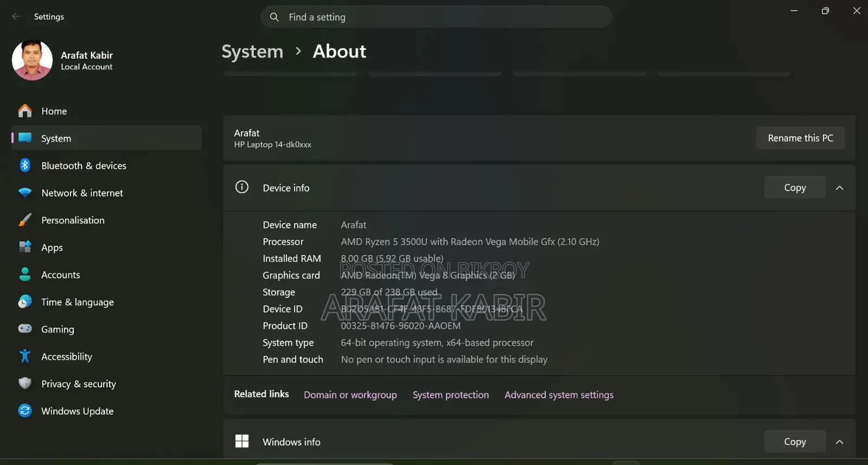This screenshot has width=868, height=465.
Task: Click the 229 GB of 238 GB storage value
Action: pyautogui.click(x=389, y=292)
